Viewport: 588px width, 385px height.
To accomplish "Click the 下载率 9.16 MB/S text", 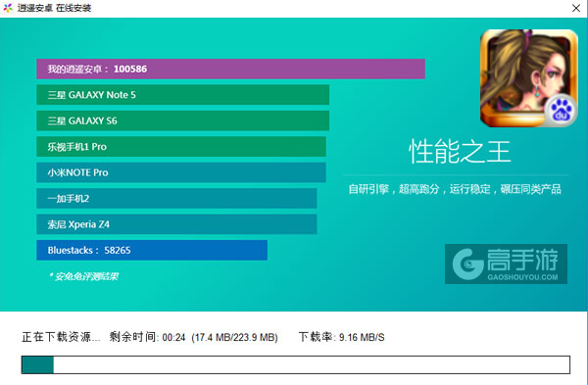I will pos(342,337).
